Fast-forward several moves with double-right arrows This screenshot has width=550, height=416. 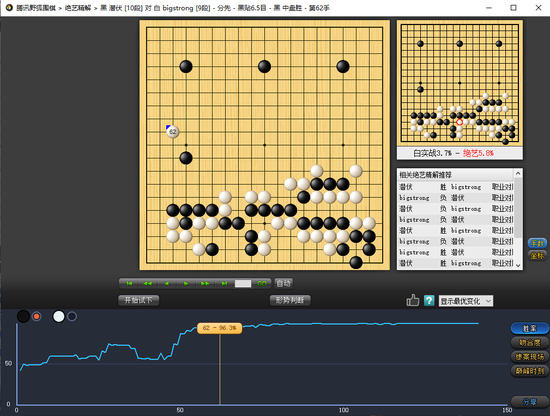coord(205,283)
